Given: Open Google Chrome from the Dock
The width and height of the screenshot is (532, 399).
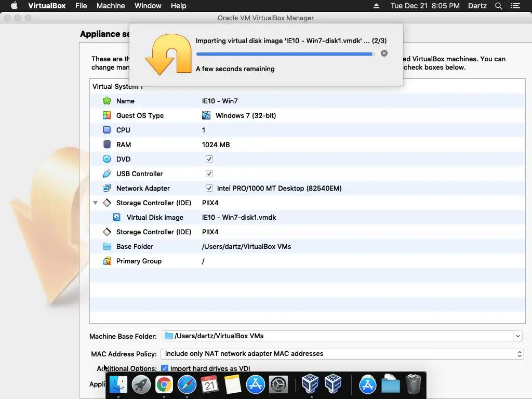Looking at the screenshot, I should pos(164,385).
